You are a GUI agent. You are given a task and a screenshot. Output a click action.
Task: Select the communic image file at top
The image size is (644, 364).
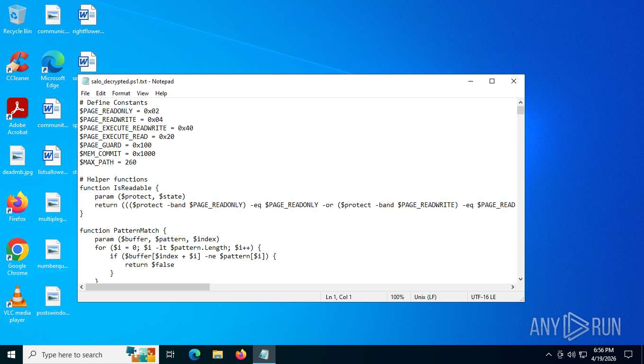pos(53,19)
